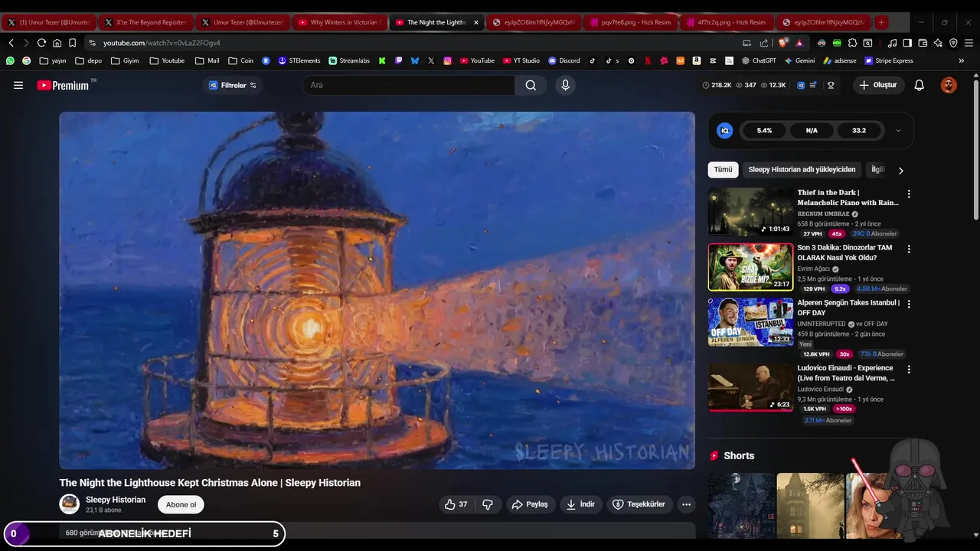Open options for Son 3 Dakika video

tap(909, 249)
